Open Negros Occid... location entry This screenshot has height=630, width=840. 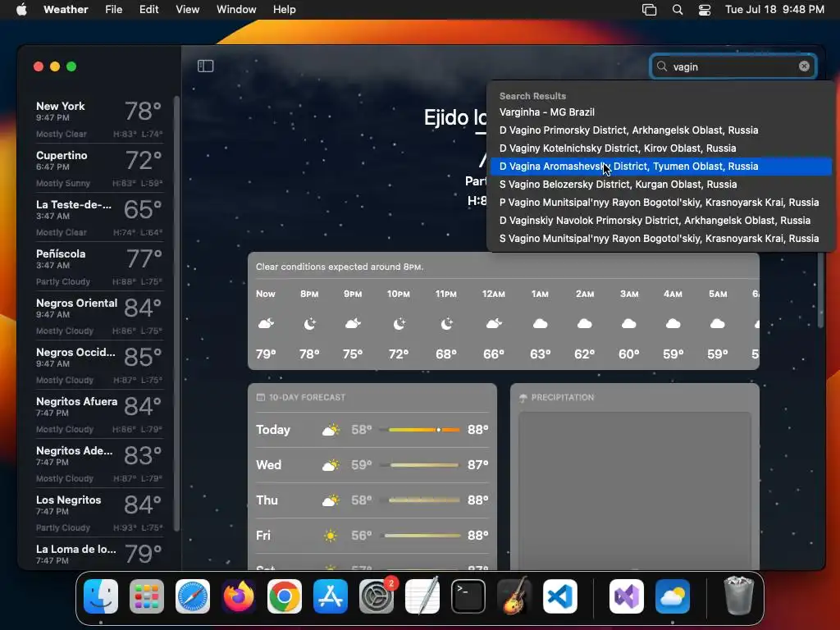99,365
